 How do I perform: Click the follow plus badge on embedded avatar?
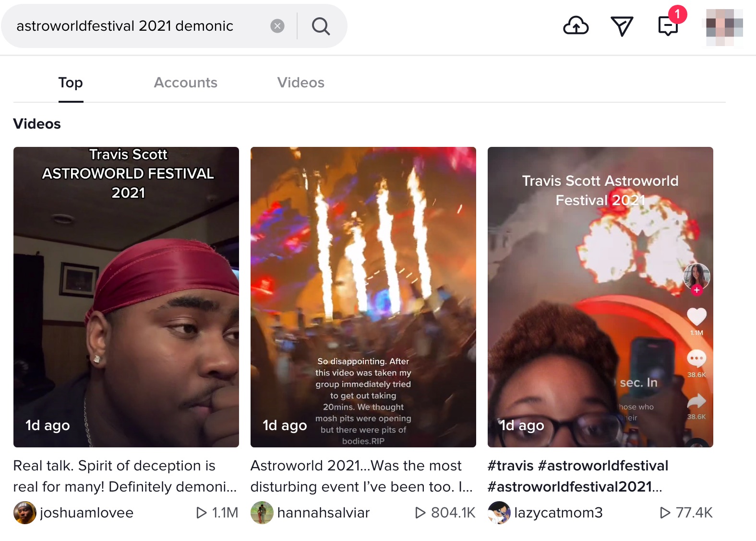[x=697, y=290]
